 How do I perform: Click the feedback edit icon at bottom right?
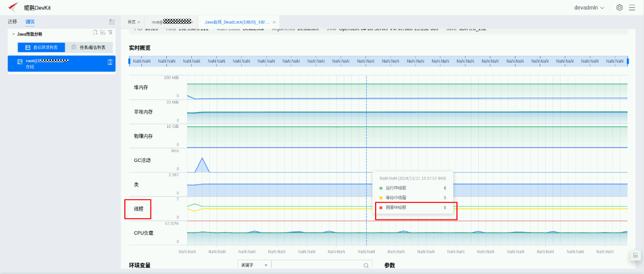[x=635, y=255]
